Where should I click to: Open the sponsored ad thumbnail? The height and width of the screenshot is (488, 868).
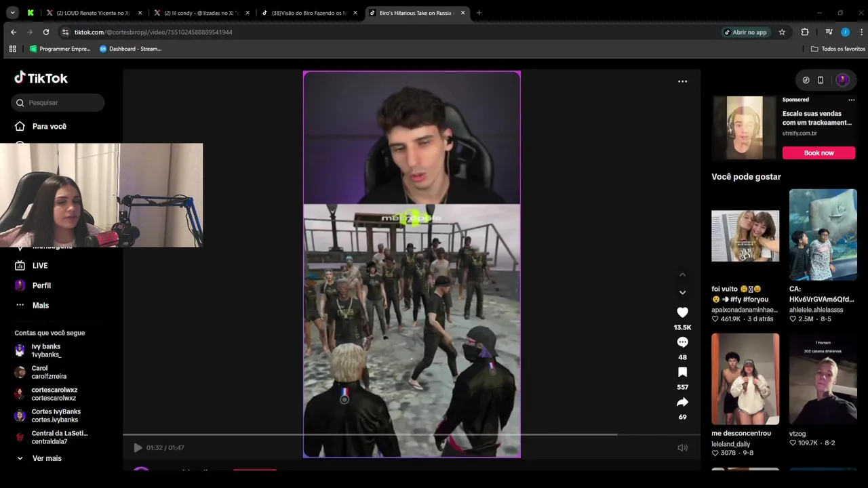745,127
